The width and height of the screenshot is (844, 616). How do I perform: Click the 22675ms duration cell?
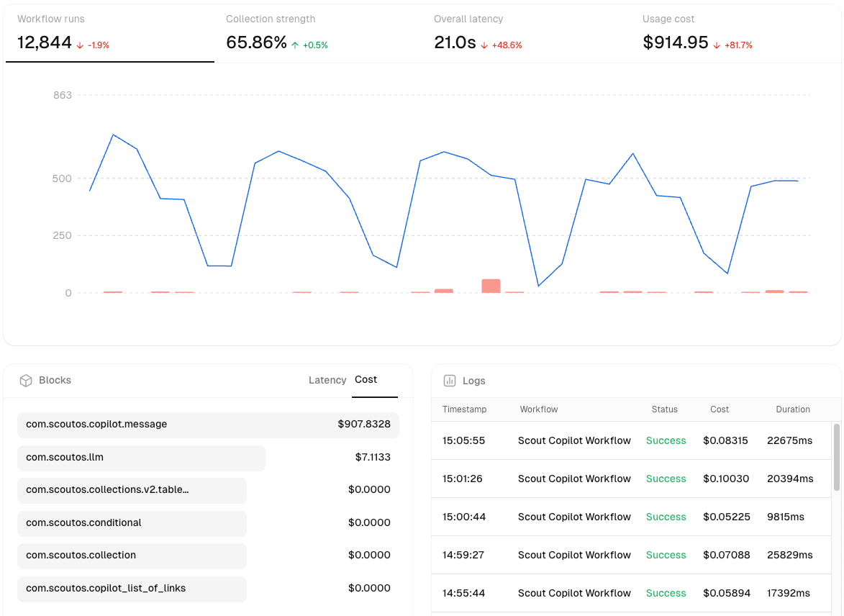click(x=789, y=440)
